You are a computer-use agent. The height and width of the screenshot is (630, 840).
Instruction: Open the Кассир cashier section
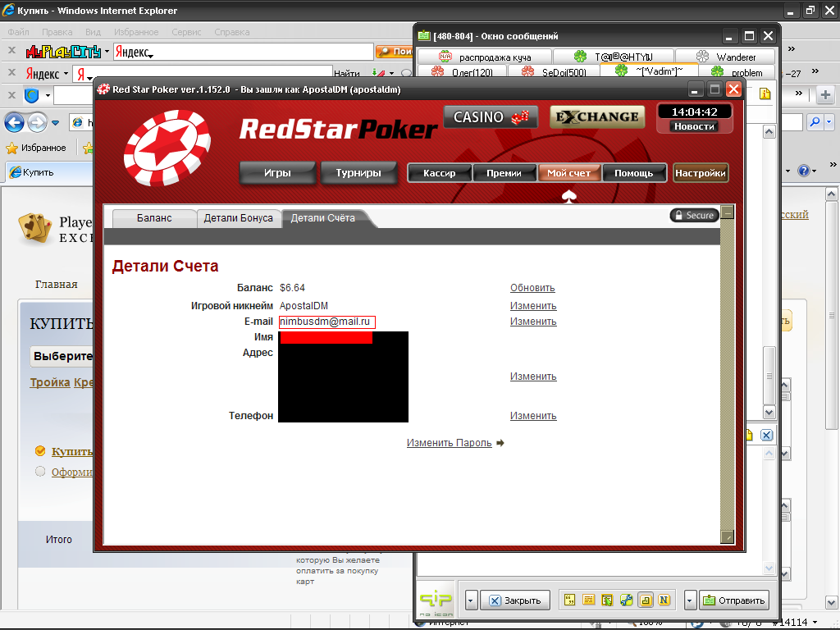tap(440, 173)
